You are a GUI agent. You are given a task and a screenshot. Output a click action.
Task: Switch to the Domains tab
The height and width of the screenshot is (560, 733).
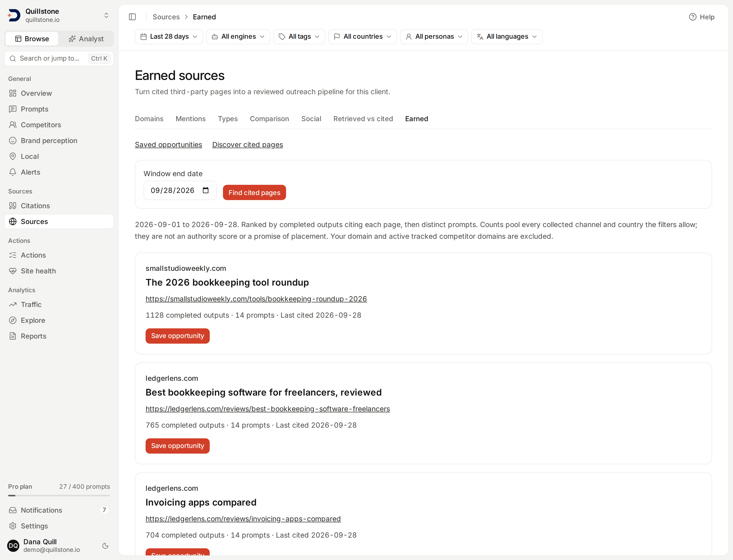pyautogui.click(x=149, y=119)
